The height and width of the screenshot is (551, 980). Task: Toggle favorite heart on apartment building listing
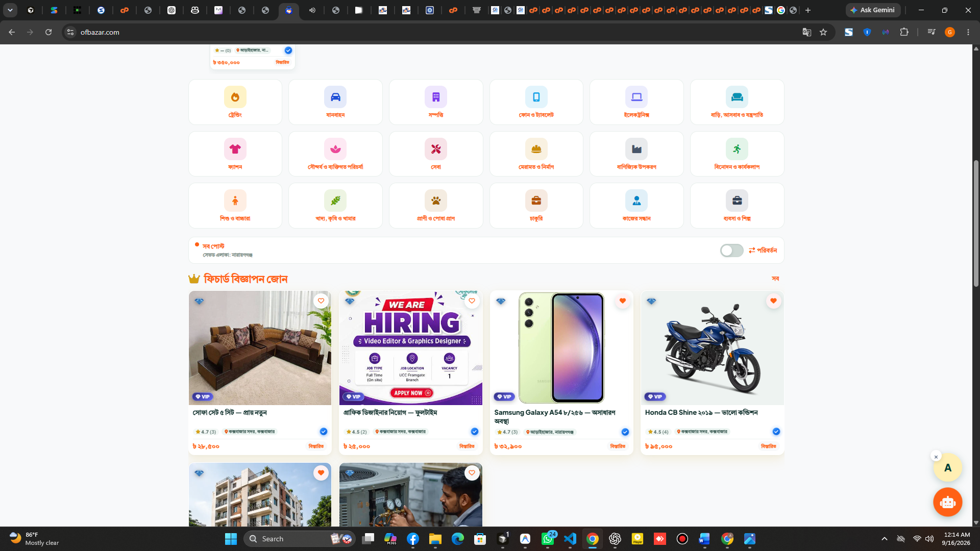coord(321,473)
